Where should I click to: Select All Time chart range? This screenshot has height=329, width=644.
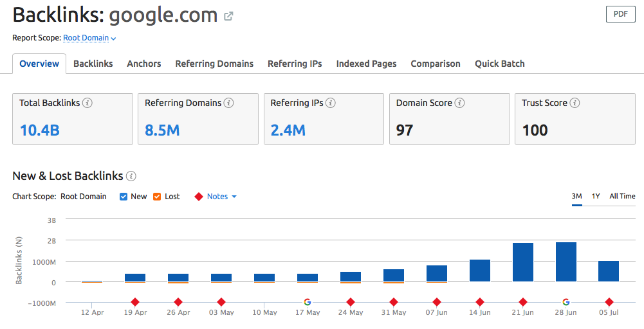click(622, 196)
